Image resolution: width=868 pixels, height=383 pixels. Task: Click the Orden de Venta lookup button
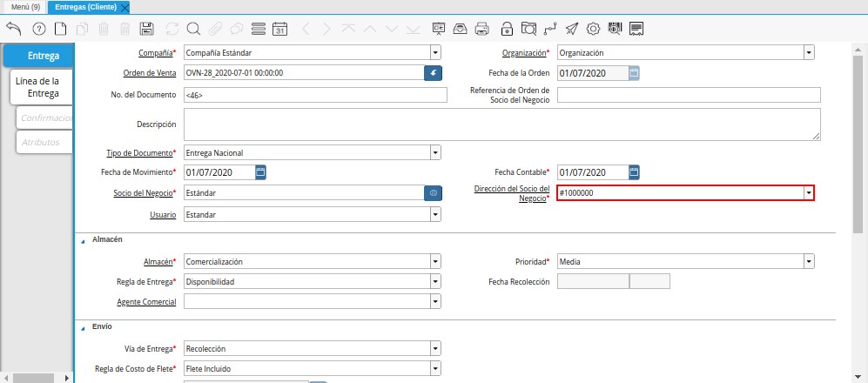pyautogui.click(x=433, y=73)
